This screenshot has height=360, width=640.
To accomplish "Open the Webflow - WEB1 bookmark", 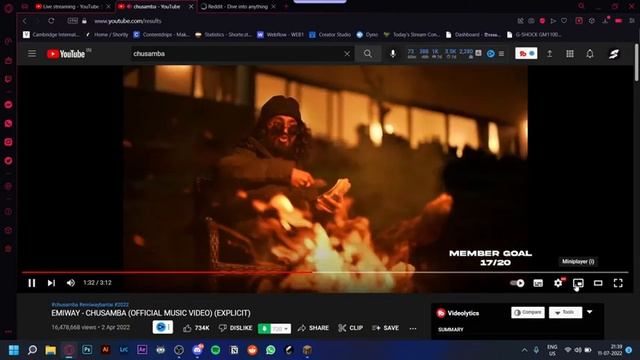I will 280,35.
